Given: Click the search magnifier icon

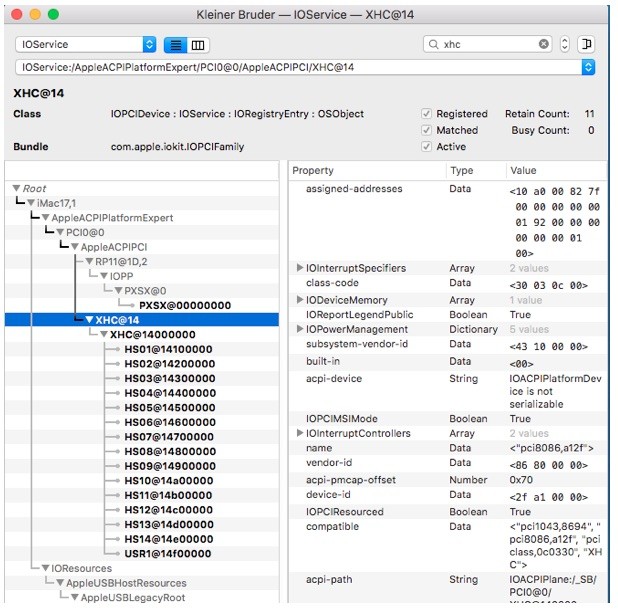Looking at the screenshot, I should point(433,45).
